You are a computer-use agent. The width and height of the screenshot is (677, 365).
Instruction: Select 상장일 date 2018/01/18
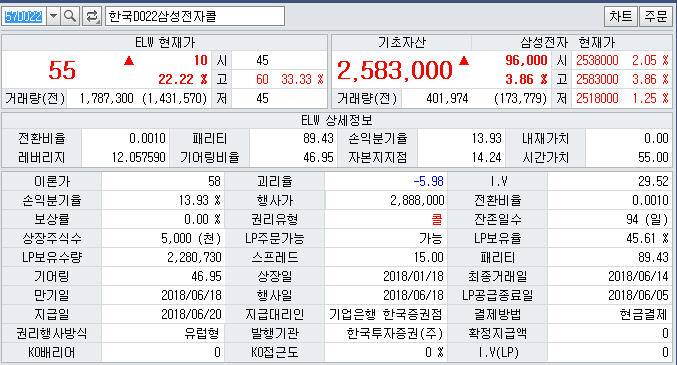point(413,276)
